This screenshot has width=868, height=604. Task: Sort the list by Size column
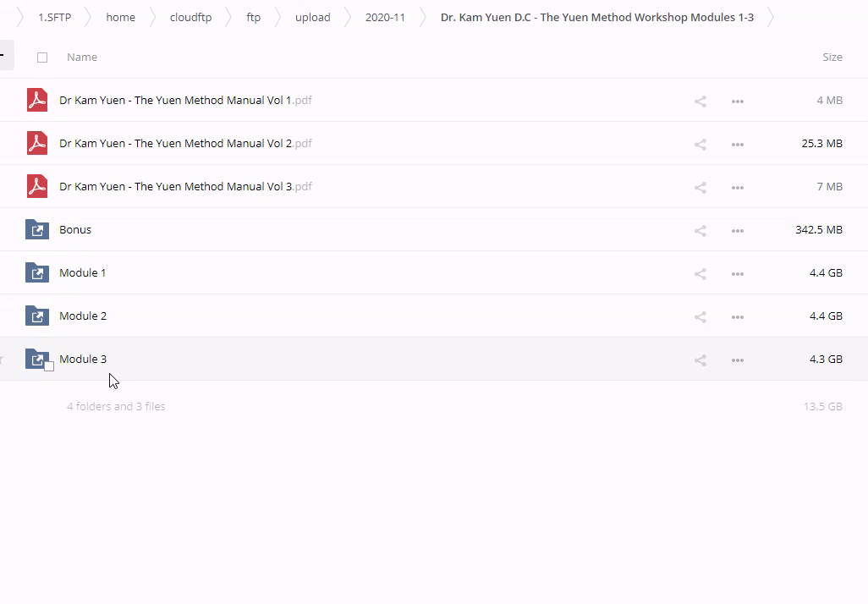832,58
